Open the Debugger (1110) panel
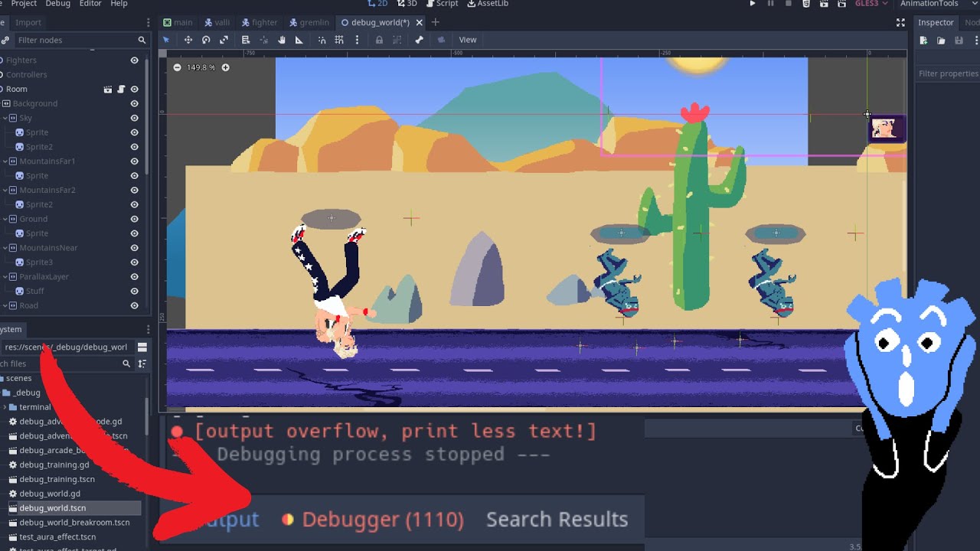980x551 pixels. (373, 520)
